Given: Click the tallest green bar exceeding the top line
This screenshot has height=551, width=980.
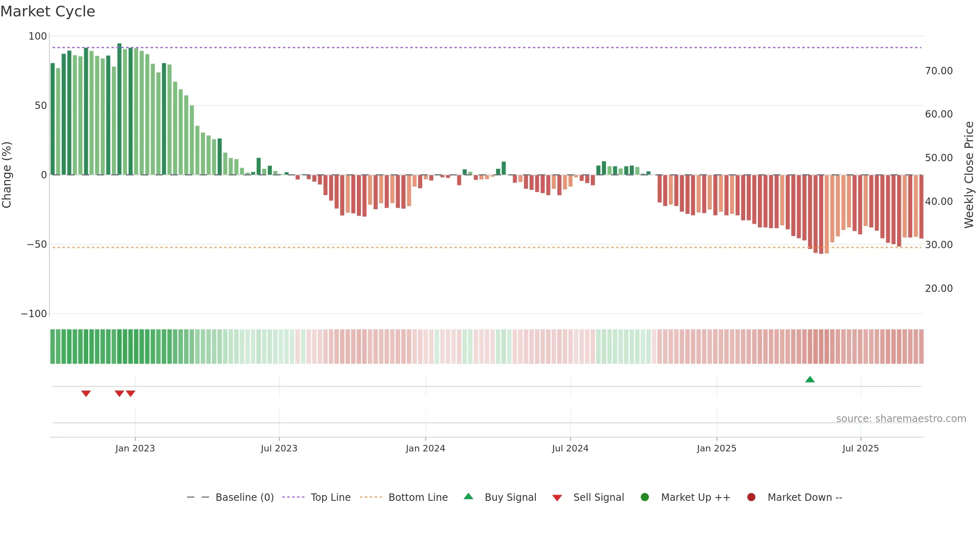Looking at the screenshot, I should tap(119, 109).
